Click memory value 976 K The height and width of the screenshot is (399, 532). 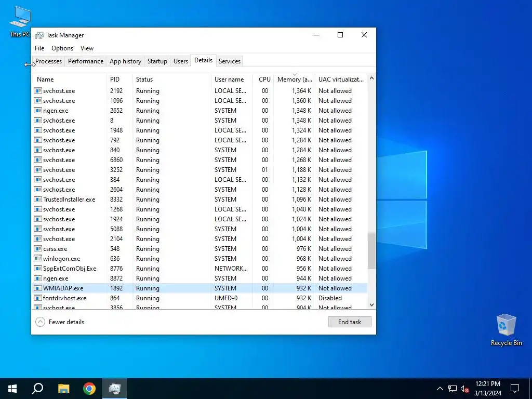pyautogui.click(x=303, y=249)
